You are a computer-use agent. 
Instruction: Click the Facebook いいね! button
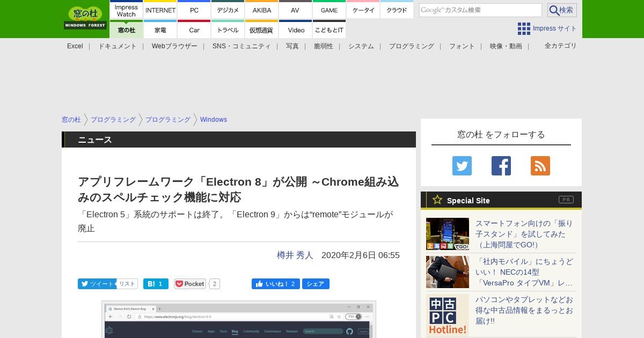(275, 284)
